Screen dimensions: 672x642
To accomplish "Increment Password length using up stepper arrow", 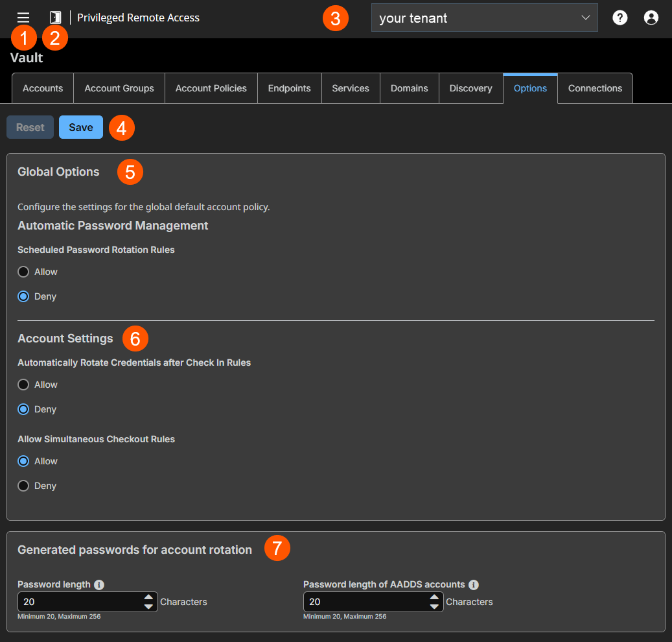I will [x=150, y=597].
